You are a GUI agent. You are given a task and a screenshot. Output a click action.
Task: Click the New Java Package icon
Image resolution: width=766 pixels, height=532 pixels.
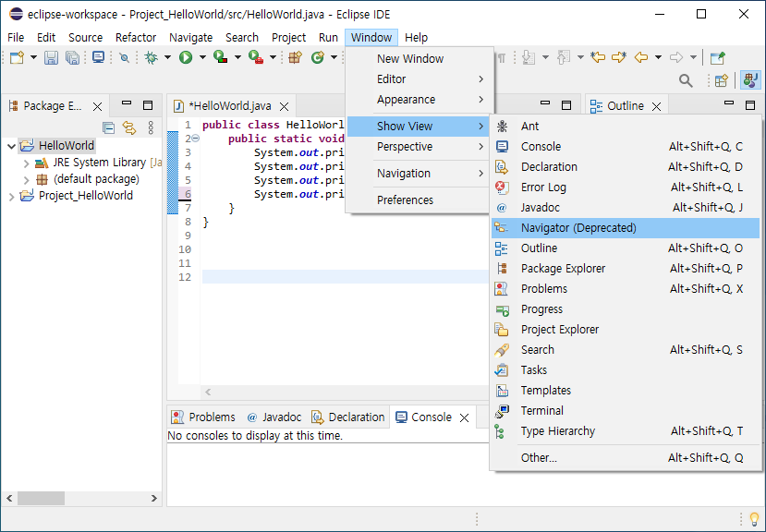(295, 57)
